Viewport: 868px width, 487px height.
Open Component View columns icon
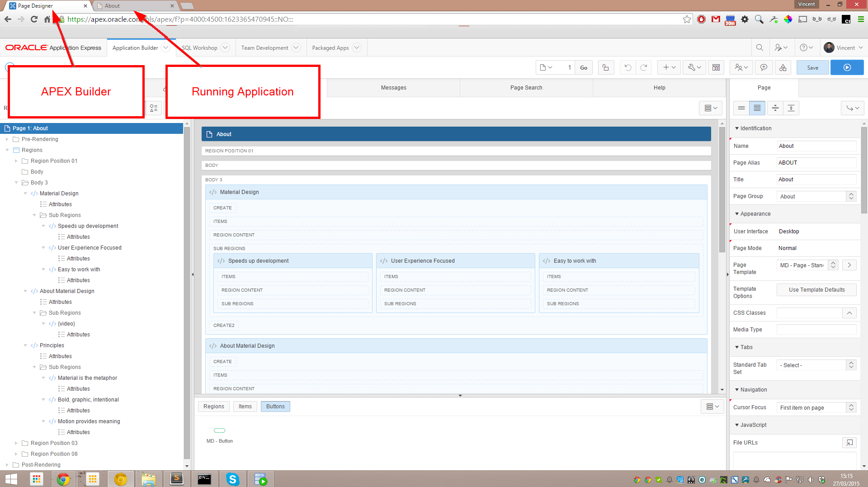716,67
